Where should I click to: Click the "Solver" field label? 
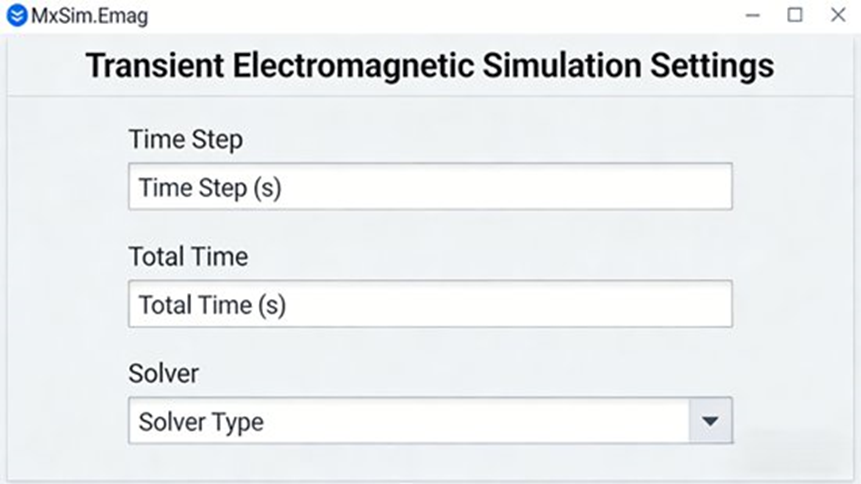[x=164, y=373]
